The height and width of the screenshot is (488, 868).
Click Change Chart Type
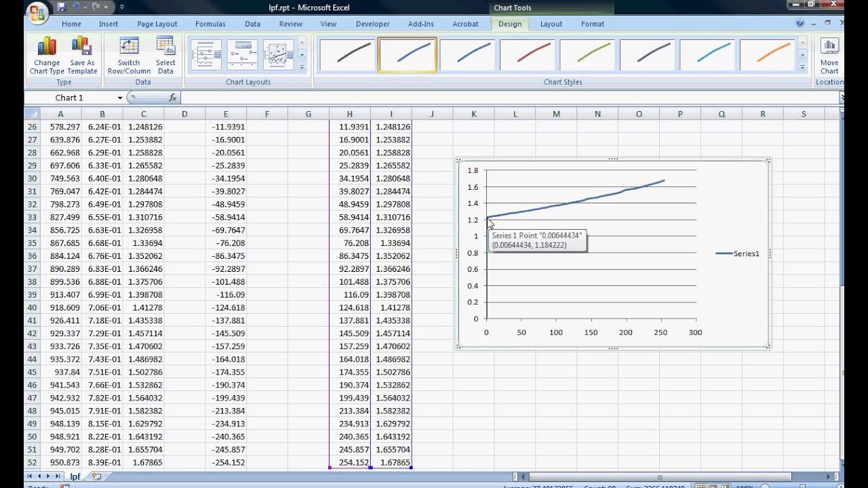(x=47, y=56)
